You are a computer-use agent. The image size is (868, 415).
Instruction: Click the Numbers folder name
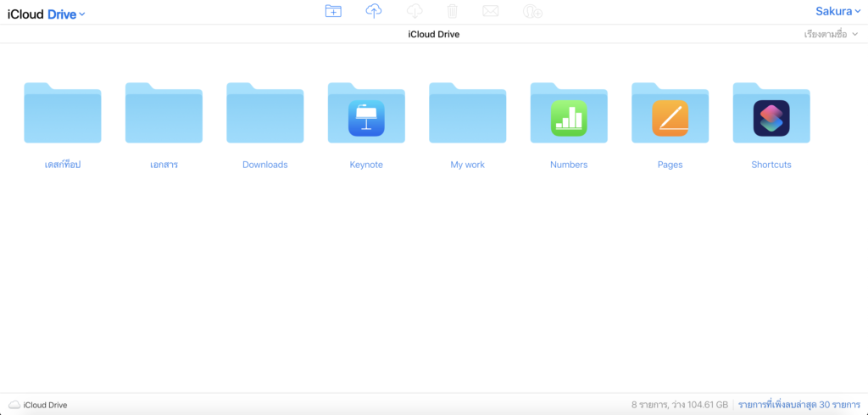click(569, 165)
